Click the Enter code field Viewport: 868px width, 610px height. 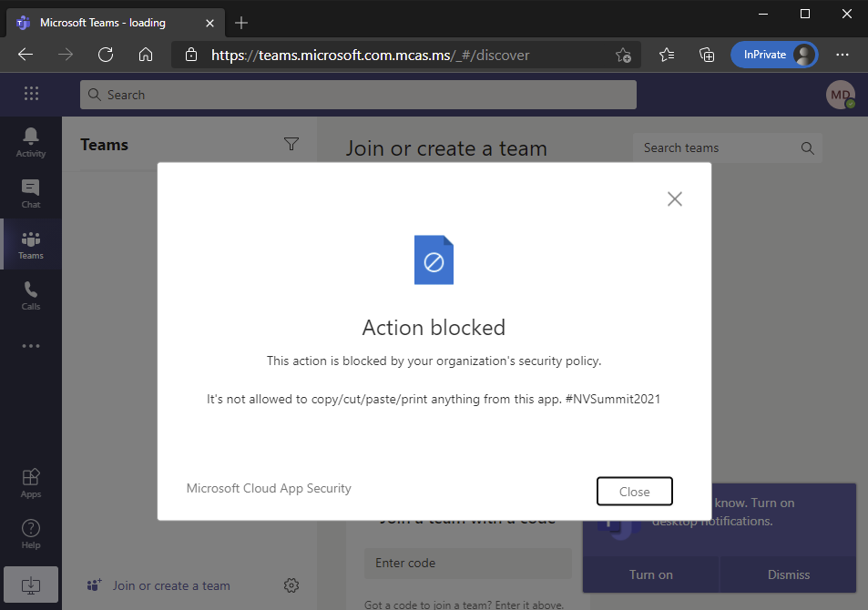(x=468, y=563)
